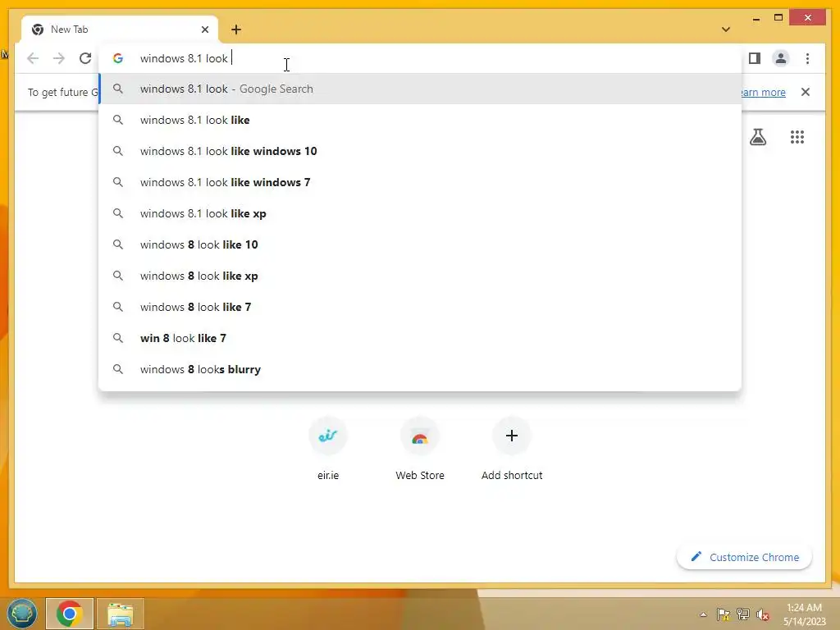The height and width of the screenshot is (630, 840).
Task: Select suggestion 'windows 8 look like 7'
Action: coord(420,307)
